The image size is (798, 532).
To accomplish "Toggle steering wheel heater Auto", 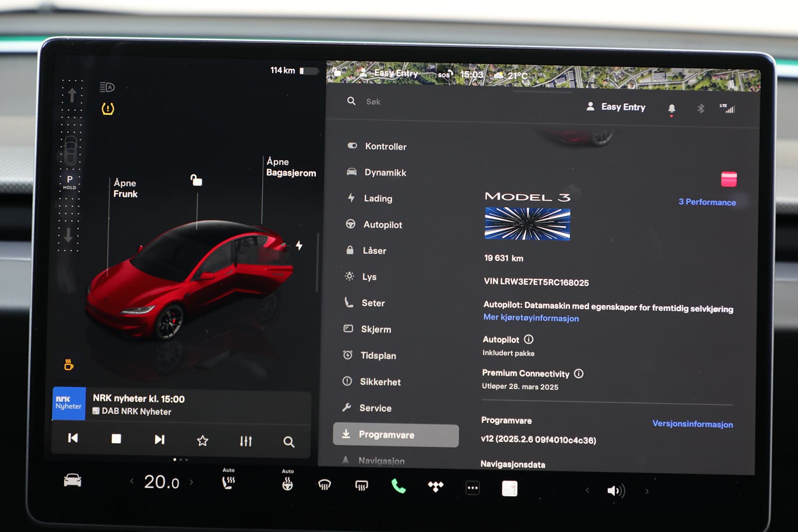I will pos(288,481).
